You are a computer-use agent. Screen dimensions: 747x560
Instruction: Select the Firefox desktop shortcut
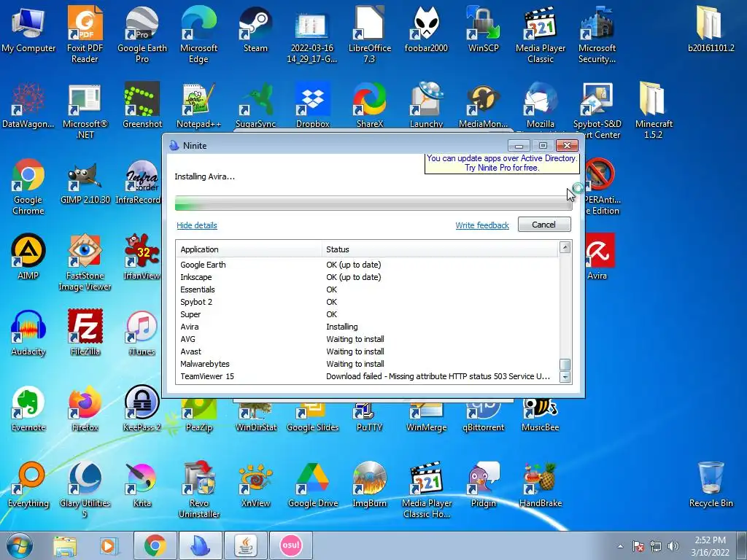click(x=85, y=408)
